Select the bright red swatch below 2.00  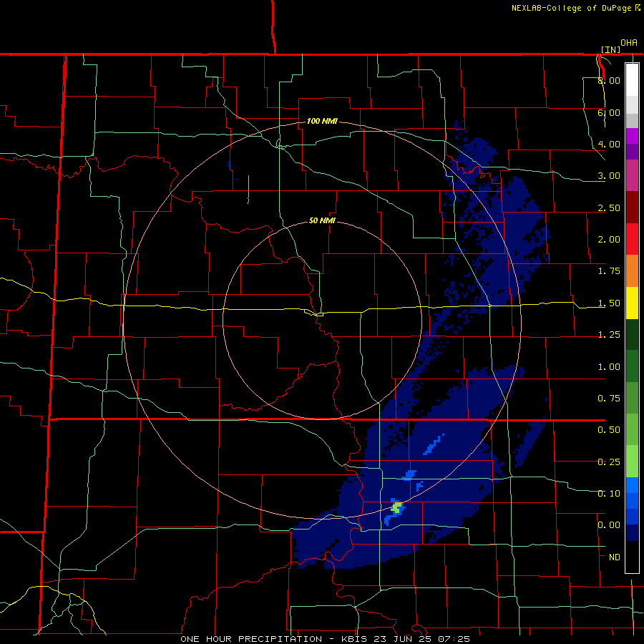[632, 239]
